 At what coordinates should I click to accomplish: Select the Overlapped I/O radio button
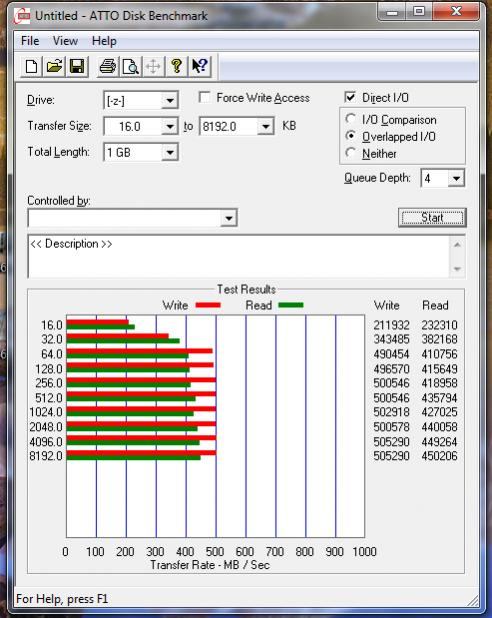pos(350,136)
